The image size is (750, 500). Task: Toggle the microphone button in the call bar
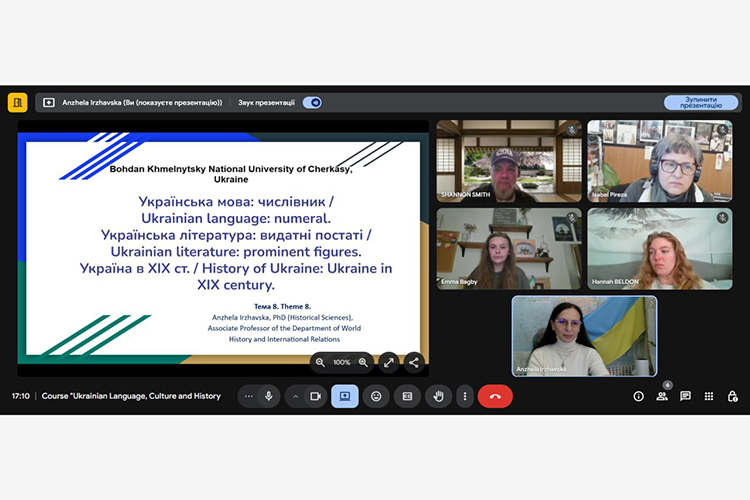pyautogui.click(x=268, y=396)
